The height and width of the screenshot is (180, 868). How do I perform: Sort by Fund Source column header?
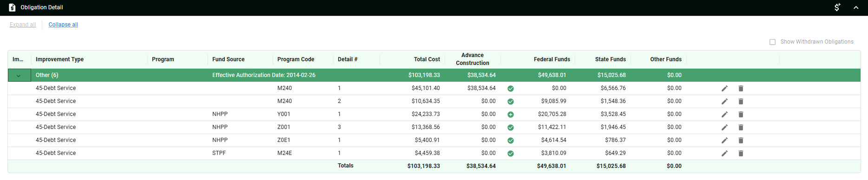coord(228,59)
